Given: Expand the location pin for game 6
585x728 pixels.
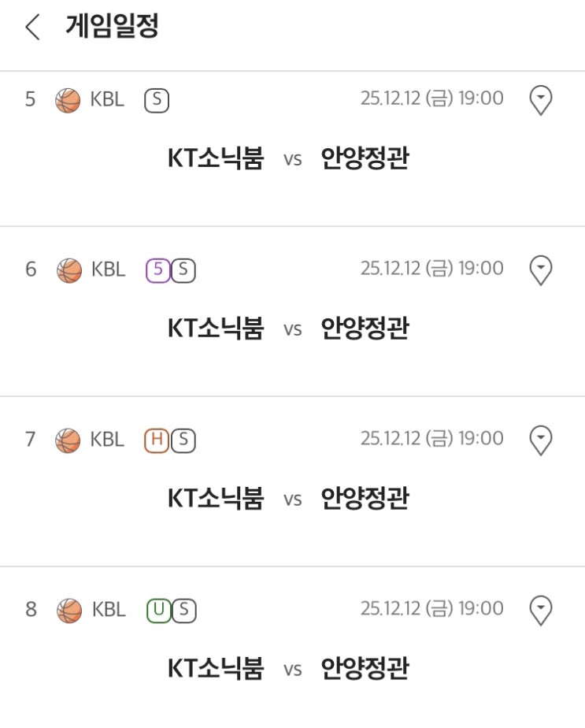Looking at the screenshot, I should click(540, 270).
